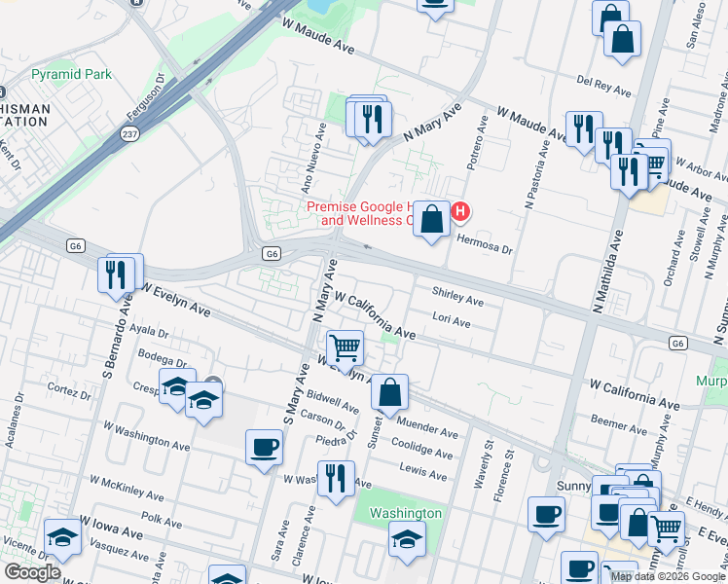Click the school marker in Washington Park

tap(407, 540)
